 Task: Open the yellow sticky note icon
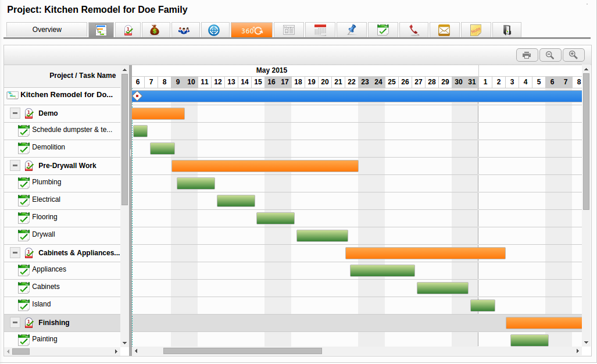click(476, 30)
